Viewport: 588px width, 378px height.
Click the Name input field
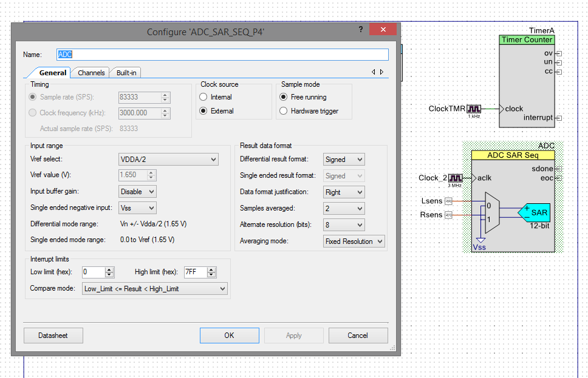coord(222,55)
